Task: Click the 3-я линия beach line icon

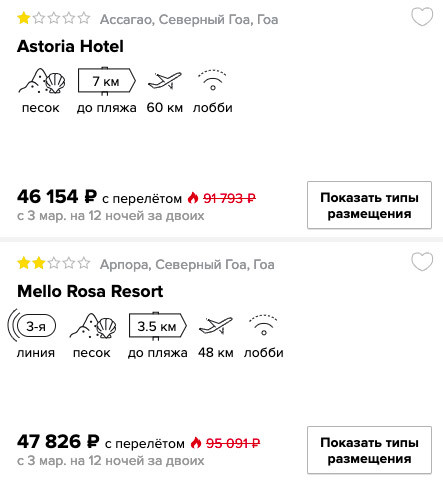Action: click(32, 326)
